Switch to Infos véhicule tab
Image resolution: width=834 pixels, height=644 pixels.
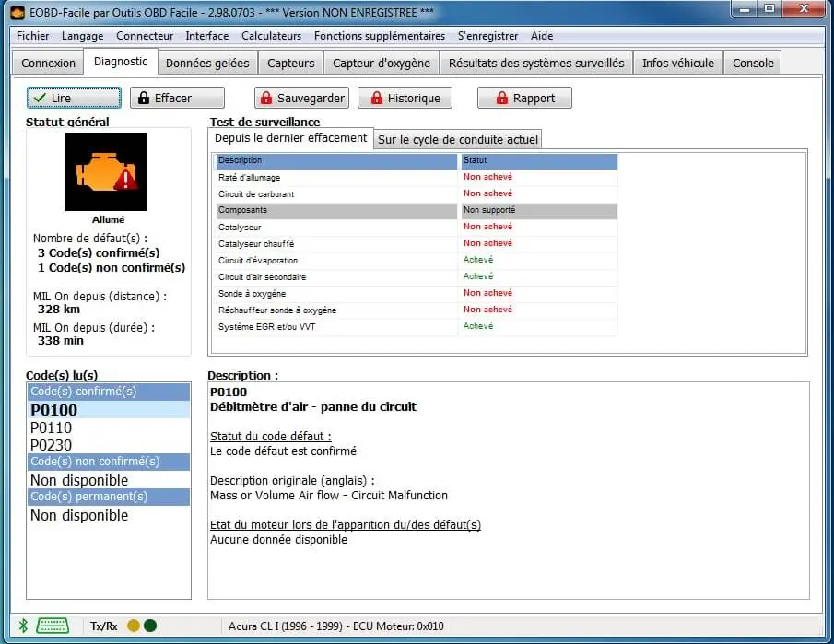678,64
